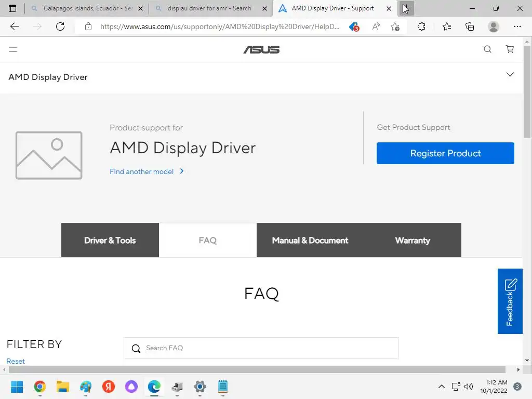532x399 pixels.
Task: Open the Yandex browser taskbar icon
Action: 109,387
